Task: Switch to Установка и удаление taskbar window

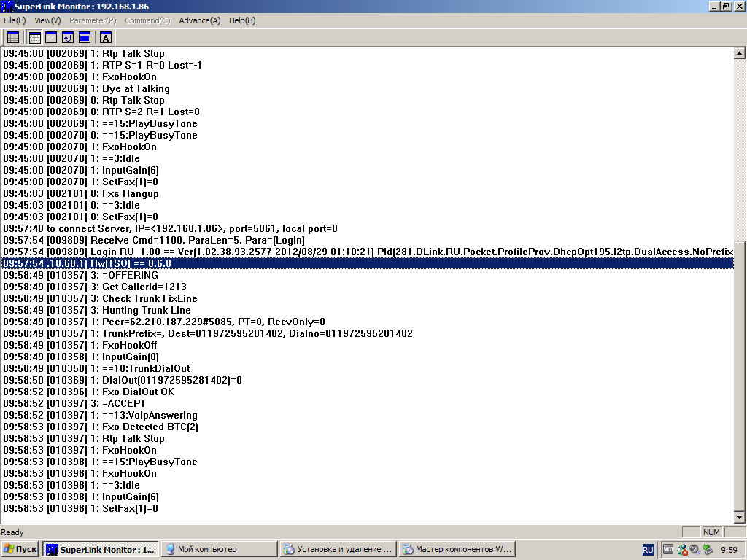Action: [x=338, y=549]
